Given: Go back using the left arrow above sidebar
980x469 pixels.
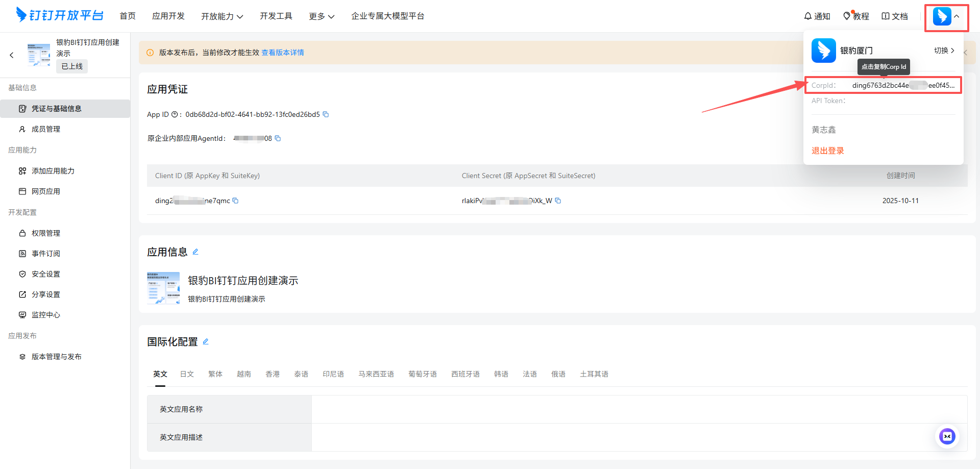Looking at the screenshot, I should [11, 55].
